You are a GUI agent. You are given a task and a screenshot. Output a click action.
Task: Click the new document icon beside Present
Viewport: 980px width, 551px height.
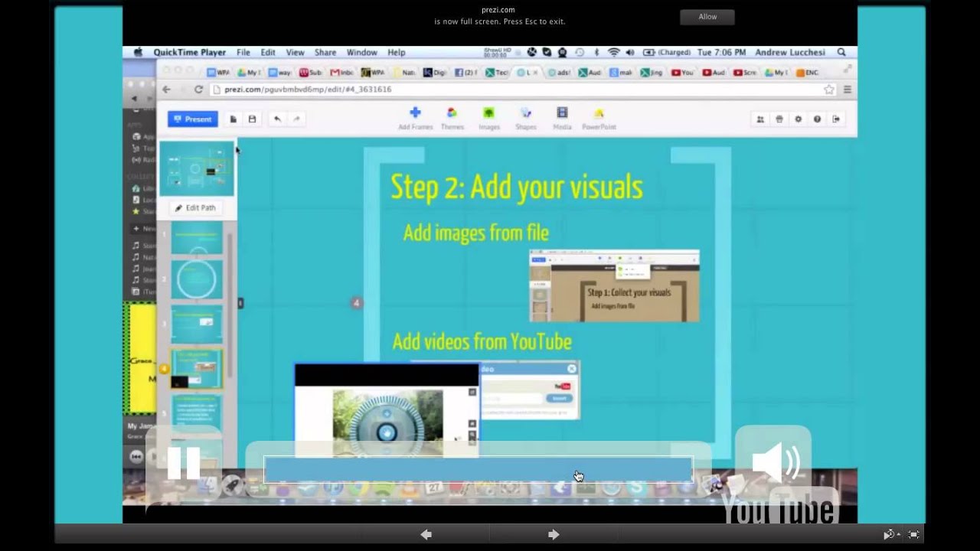click(234, 119)
